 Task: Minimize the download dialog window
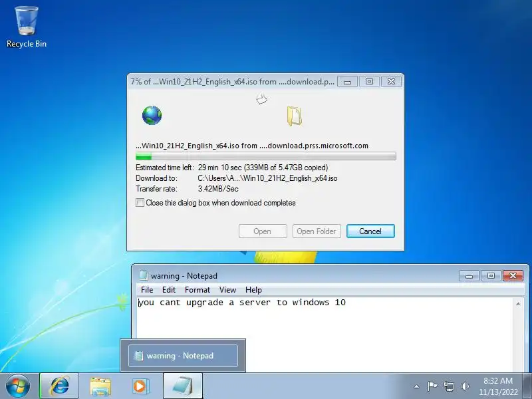347,82
